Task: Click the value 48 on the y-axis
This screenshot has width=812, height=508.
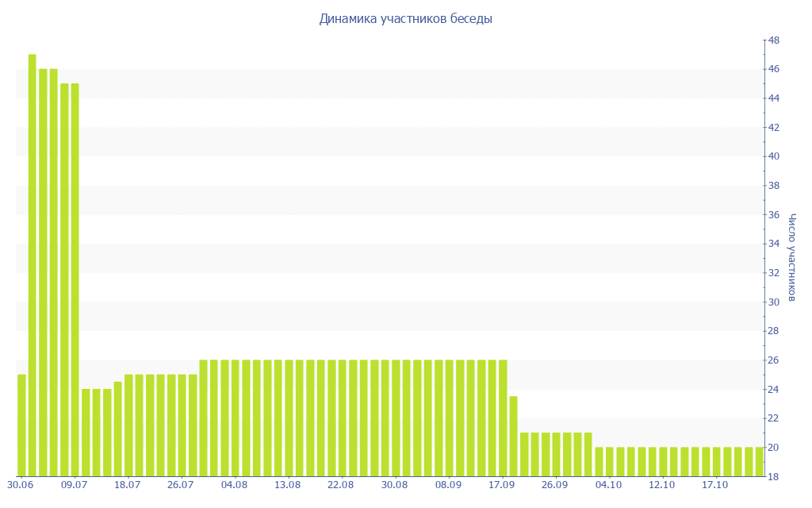Action: (773, 40)
